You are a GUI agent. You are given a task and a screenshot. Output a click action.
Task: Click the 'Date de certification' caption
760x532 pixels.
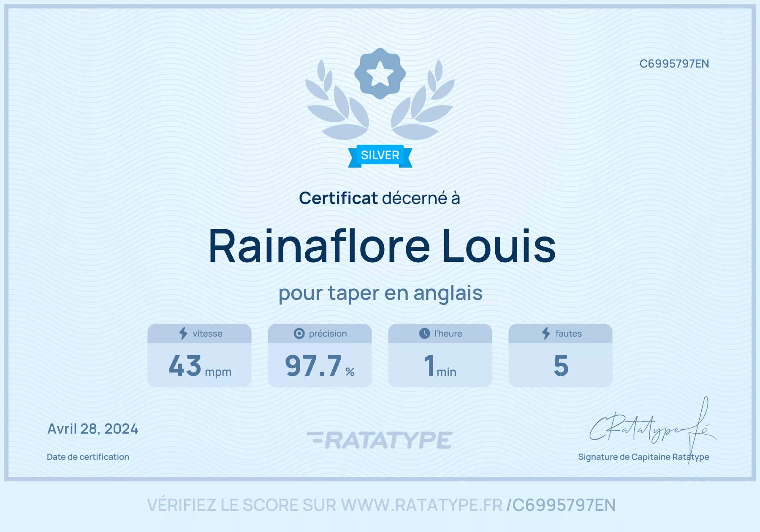pos(88,457)
